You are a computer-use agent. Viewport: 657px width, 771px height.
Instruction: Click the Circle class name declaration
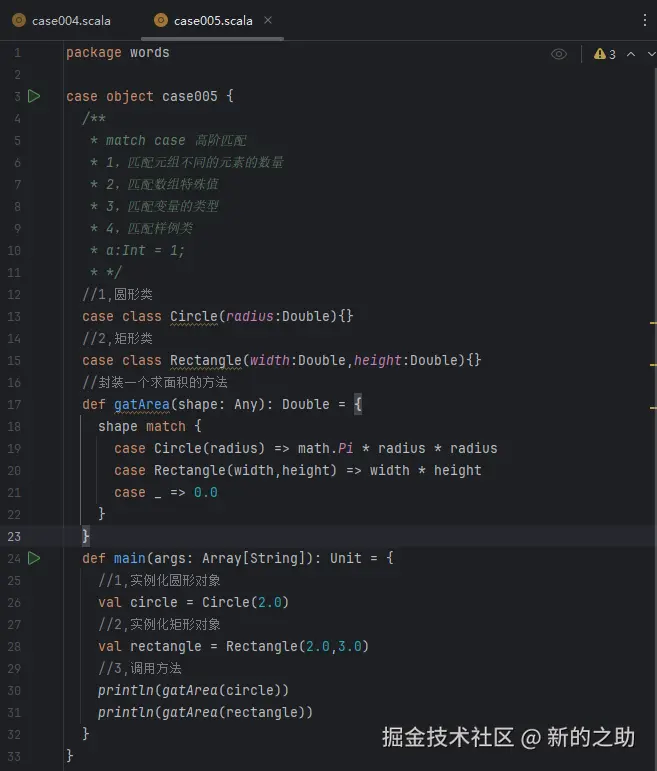(x=194, y=316)
